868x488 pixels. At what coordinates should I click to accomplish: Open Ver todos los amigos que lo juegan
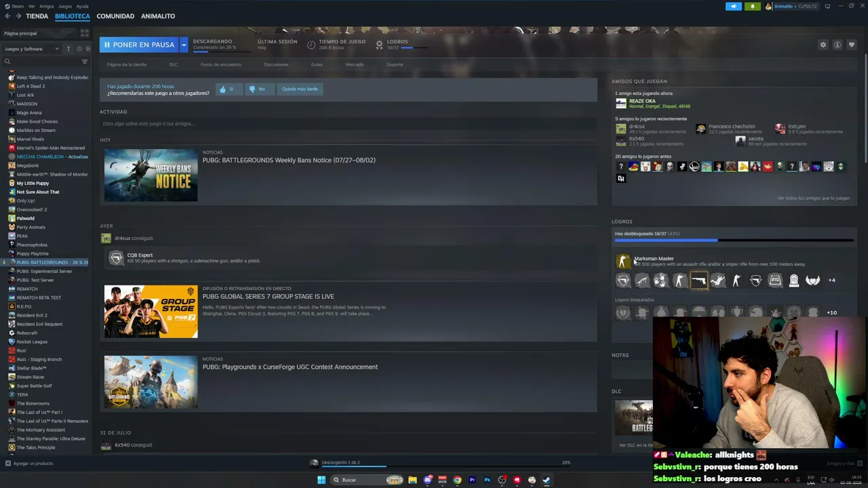813,198
